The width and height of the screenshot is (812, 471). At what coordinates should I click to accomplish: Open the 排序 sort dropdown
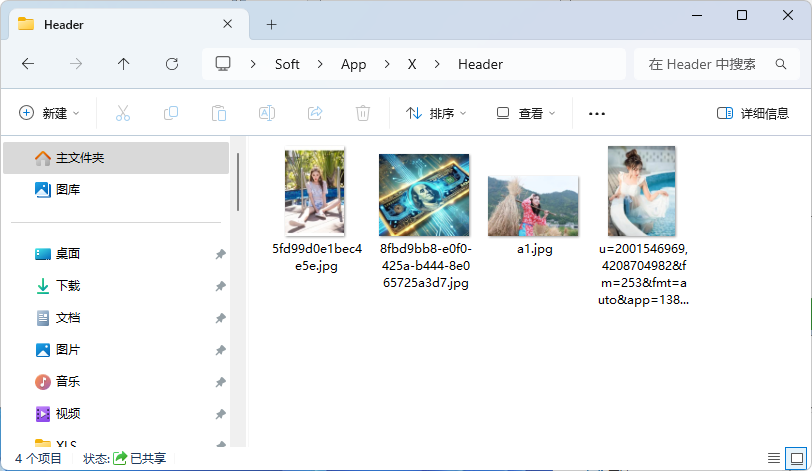point(436,113)
